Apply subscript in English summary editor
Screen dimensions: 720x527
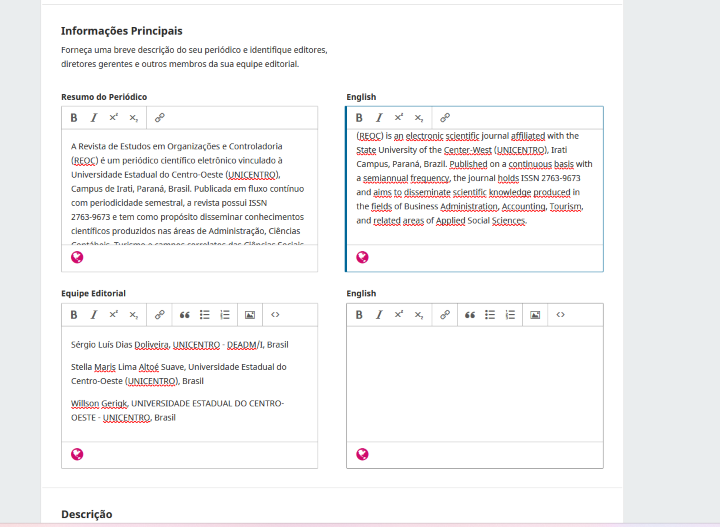[x=419, y=118]
